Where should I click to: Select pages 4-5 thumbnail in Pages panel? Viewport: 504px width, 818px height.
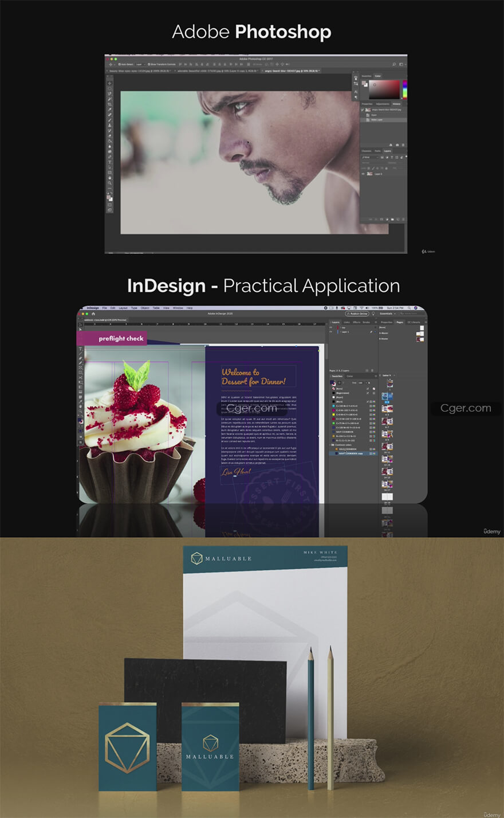pos(387,409)
